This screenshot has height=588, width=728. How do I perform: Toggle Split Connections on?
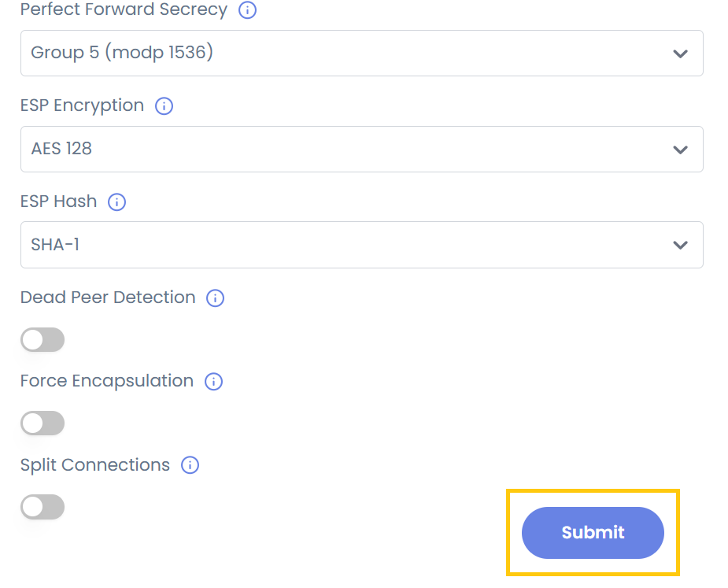[x=42, y=507]
